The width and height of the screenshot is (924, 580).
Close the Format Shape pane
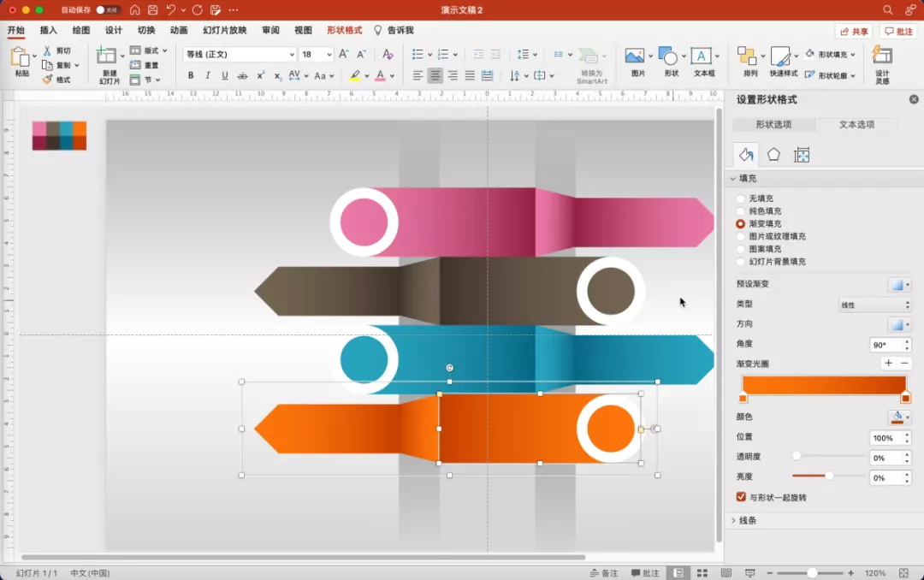coord(914,99)
